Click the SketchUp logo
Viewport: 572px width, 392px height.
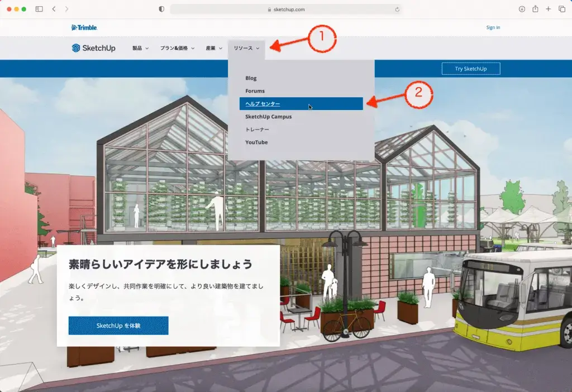click(93, 49)
